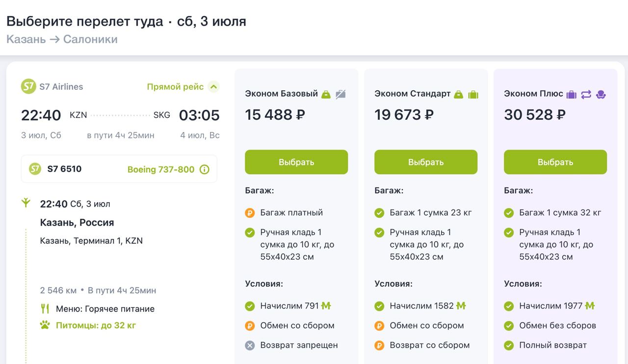Image resolution: width=628 pixels, height=364 pixels.
Task: Choose the Эконом Базовый fare for 15 488 ₽
Action: pyautogui.click(x=296, y=162)
